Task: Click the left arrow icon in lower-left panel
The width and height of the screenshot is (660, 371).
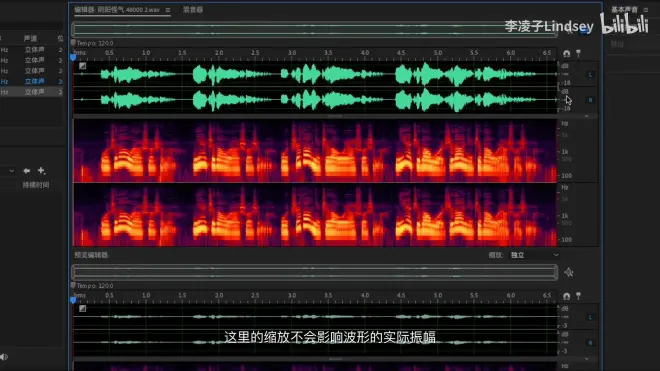Action: 27,171
